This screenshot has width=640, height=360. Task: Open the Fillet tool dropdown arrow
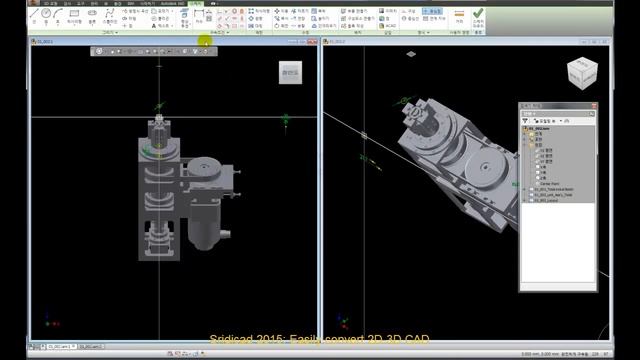coord(172,11)
